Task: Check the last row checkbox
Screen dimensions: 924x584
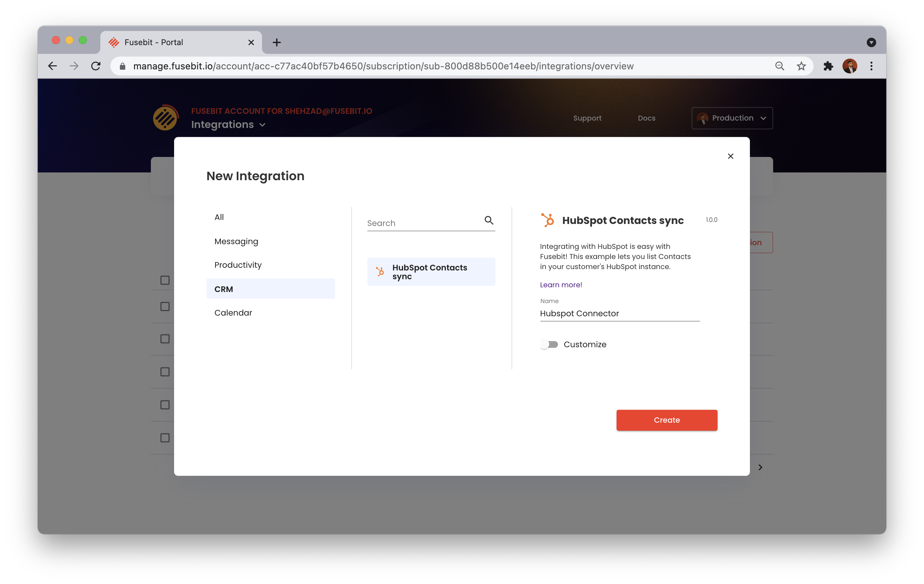Action: pos(165,438)
